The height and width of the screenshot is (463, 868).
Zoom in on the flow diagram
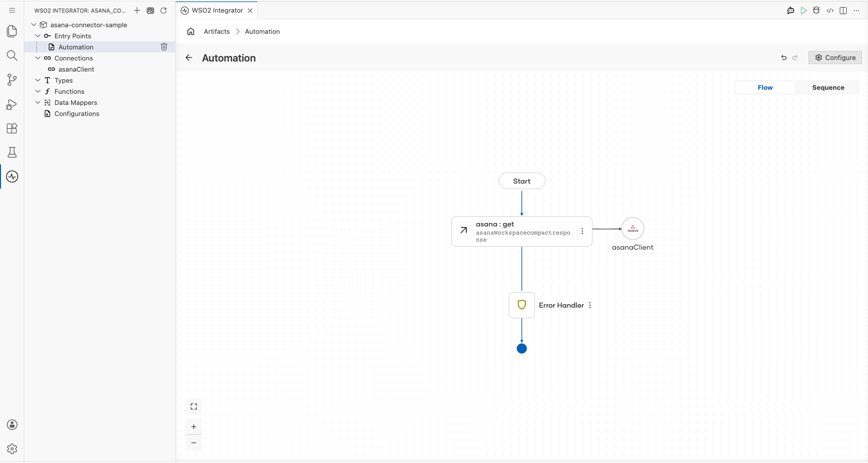pos(194,427)
